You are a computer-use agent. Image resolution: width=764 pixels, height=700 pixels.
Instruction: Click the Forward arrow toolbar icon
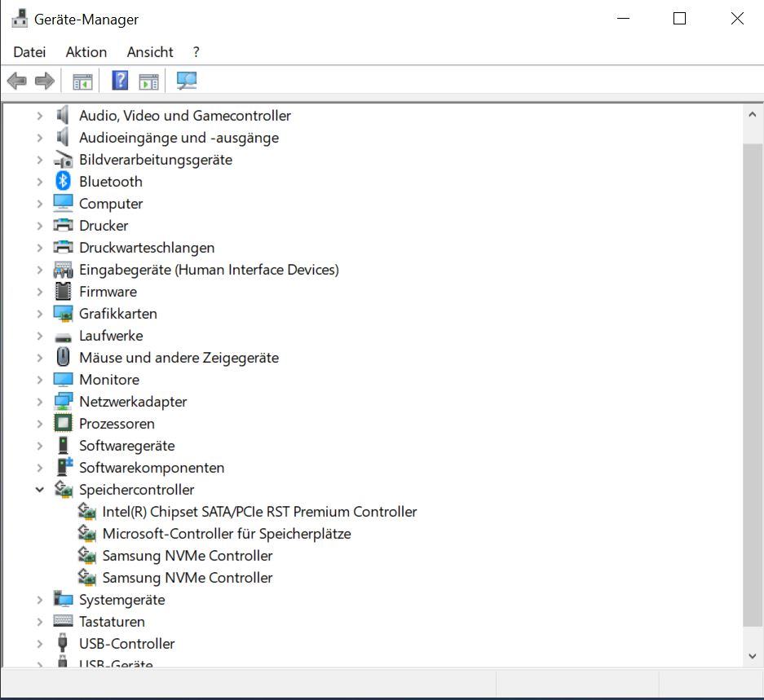(x=44, y=81)
